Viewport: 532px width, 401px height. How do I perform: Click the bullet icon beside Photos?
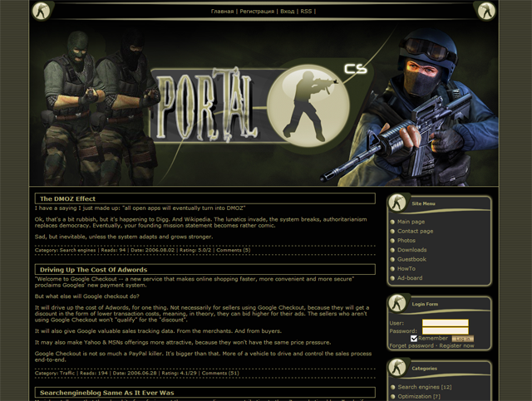click(x=392, y=241)
